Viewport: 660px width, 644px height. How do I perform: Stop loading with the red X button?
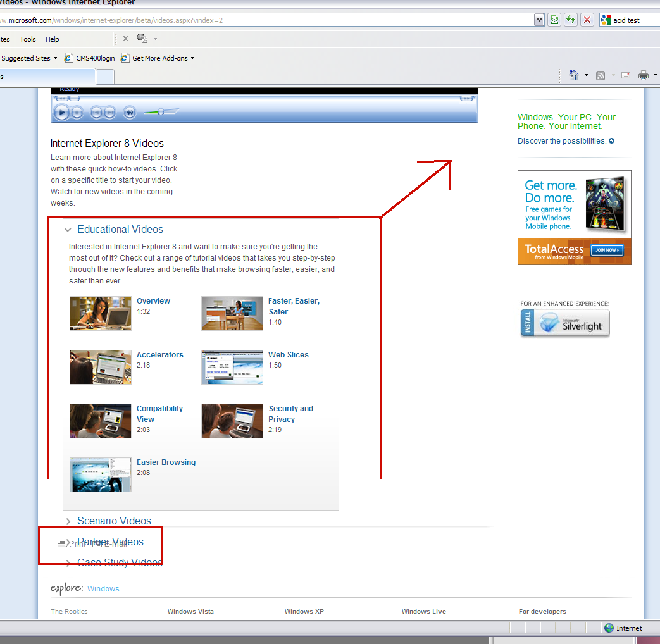pyautogui.click(x=587, y=20)
